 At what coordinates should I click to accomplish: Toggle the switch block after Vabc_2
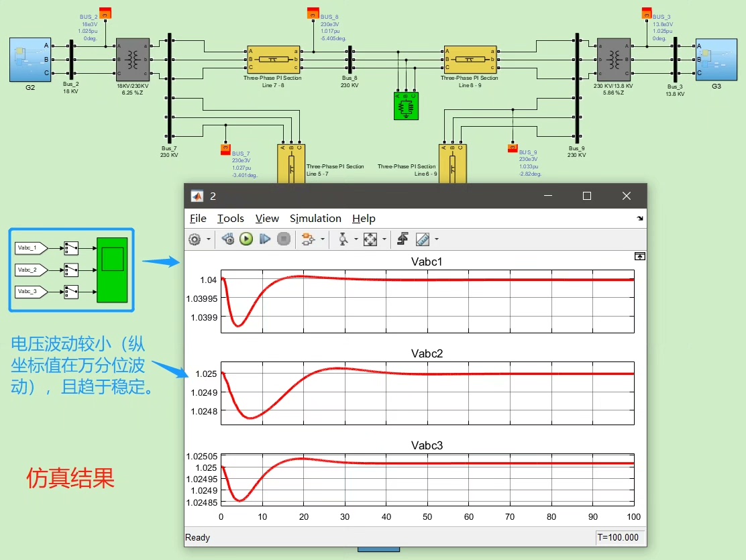pos(71,270)
